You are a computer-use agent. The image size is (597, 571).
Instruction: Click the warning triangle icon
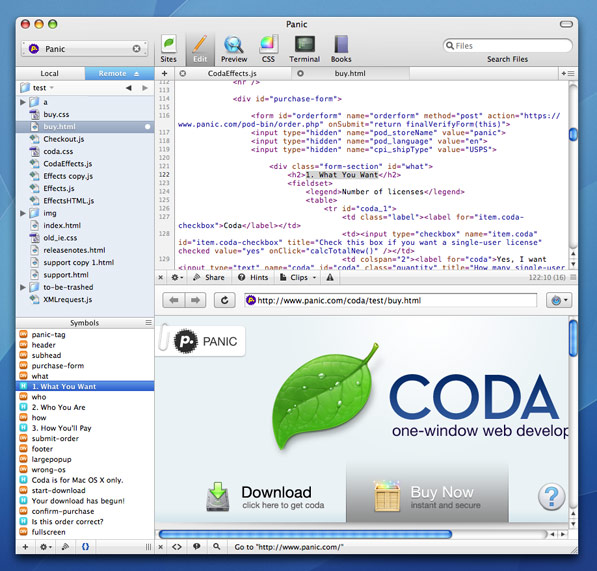[330, 278]
